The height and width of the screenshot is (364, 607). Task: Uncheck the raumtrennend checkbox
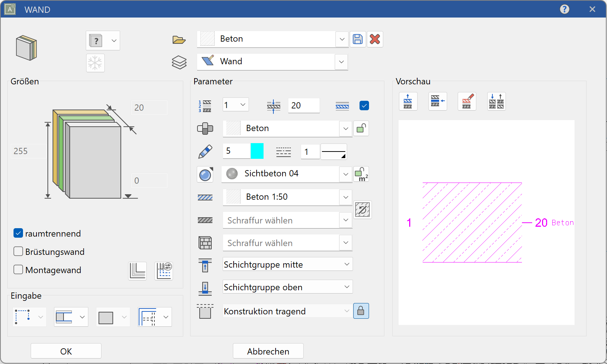(18, 233)
